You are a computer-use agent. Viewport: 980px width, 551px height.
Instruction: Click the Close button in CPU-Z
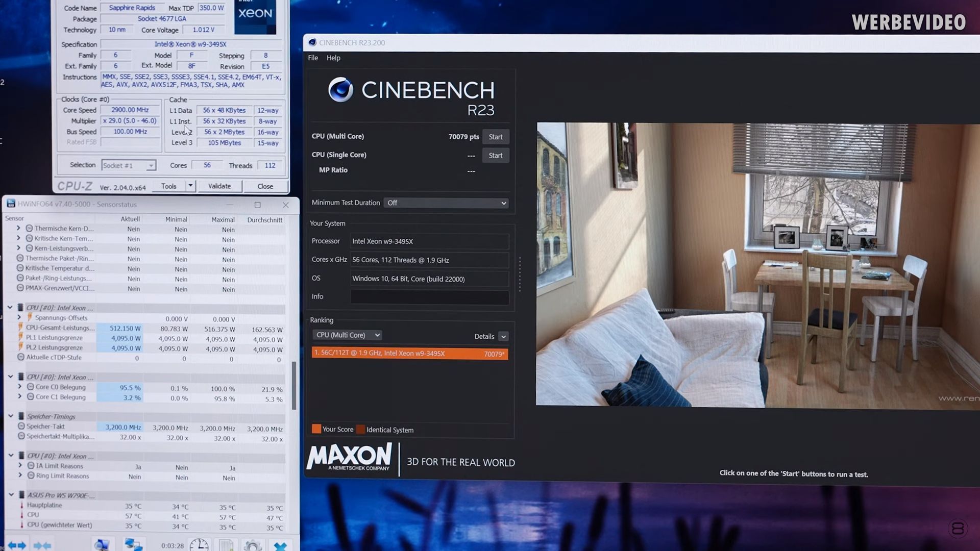tap(265, 187)
